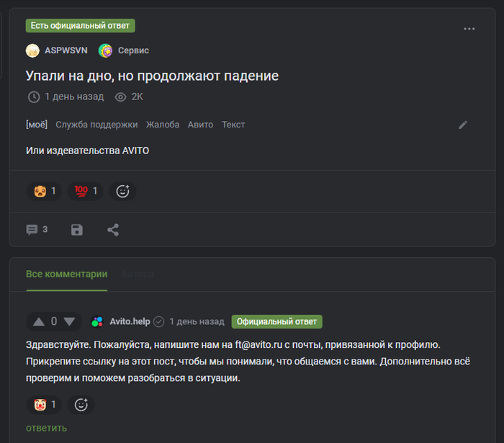The width and height of the screenshot is (504, 443).
Task: Toggle the shocked-face reaction on the post
Action: [44, 192]
